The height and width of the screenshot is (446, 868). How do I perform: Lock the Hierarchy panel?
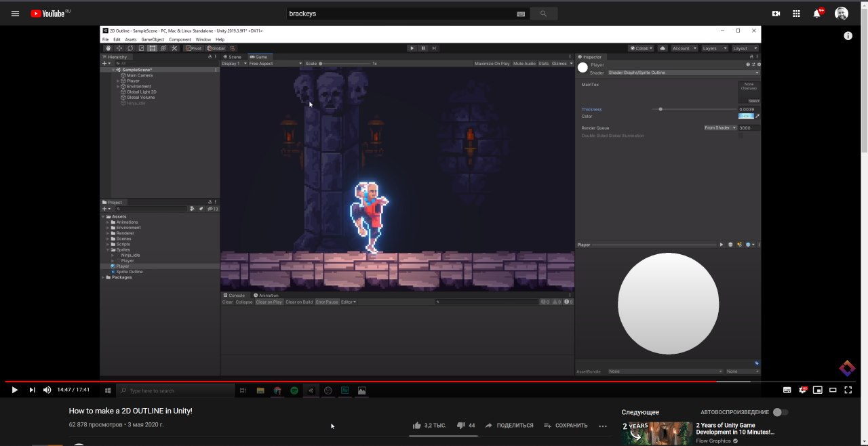coord(210,57)
